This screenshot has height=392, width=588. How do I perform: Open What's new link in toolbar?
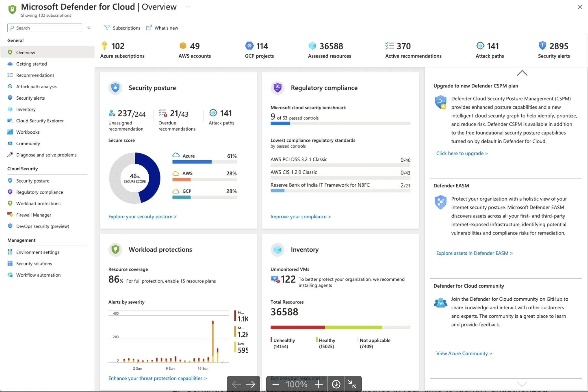[162, 28]
